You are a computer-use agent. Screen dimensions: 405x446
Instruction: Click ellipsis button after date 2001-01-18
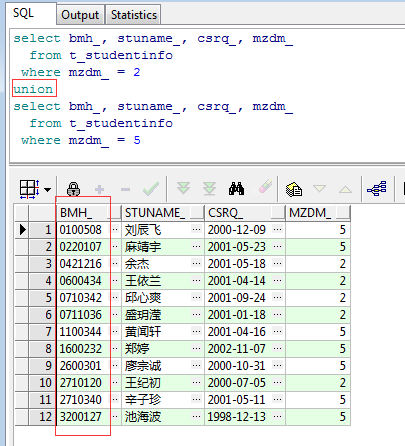tap(277, 314)
